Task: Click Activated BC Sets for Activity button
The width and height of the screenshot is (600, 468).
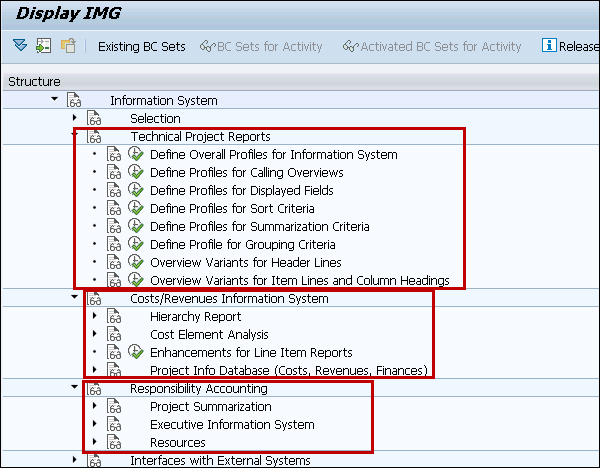Action: point(431,46)
